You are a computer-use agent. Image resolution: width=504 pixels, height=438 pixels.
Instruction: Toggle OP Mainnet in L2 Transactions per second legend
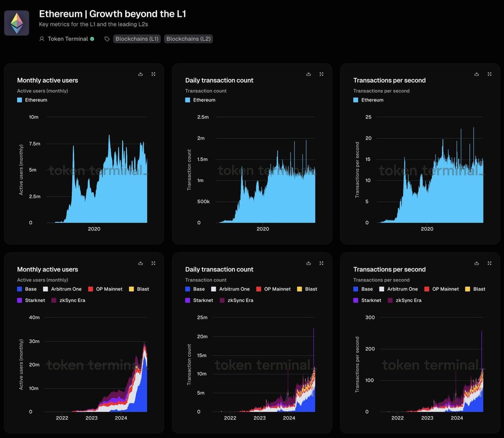441,289
